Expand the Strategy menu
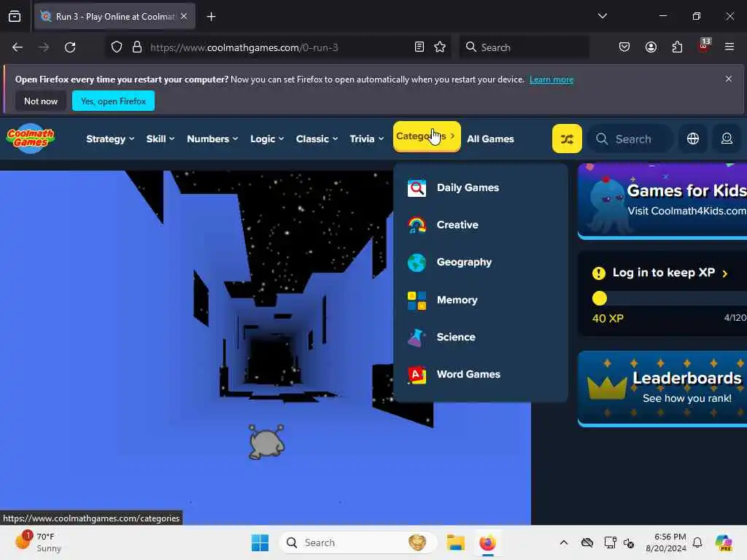Screen dimensions: 747x560 click(x=110, y=139)
